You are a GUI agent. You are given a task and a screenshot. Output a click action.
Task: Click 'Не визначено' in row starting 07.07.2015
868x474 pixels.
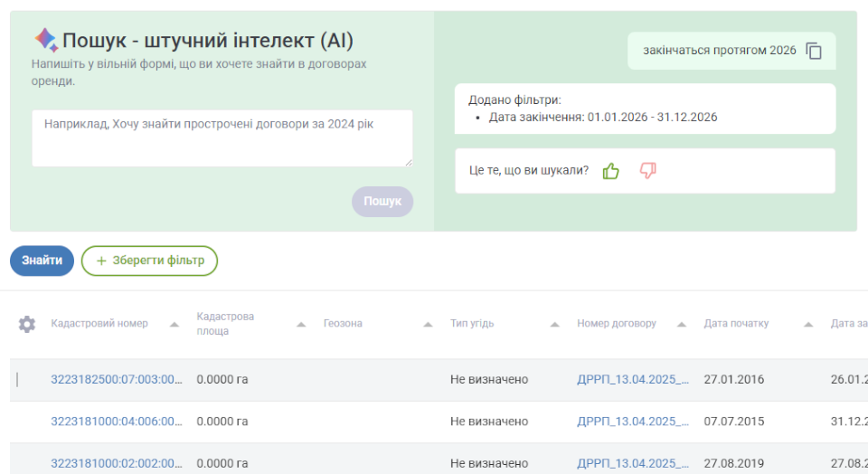tap(489, 422)
